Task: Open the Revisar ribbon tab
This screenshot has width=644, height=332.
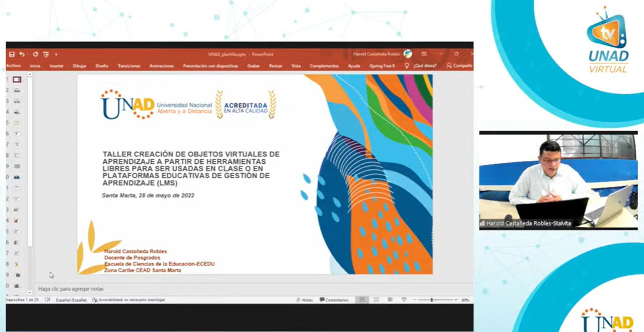Action: (x=276, y=66)
